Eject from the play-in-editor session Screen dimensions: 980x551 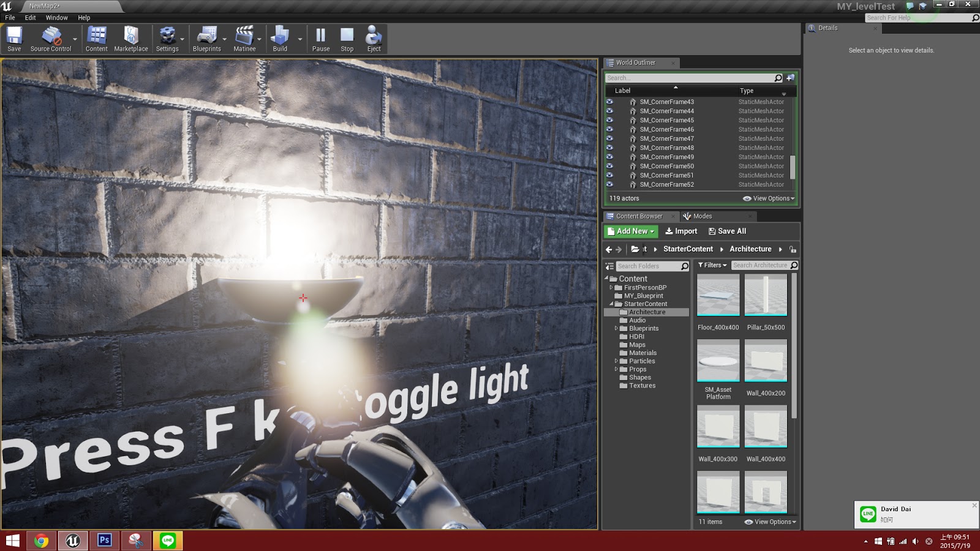tap(373, 38)
